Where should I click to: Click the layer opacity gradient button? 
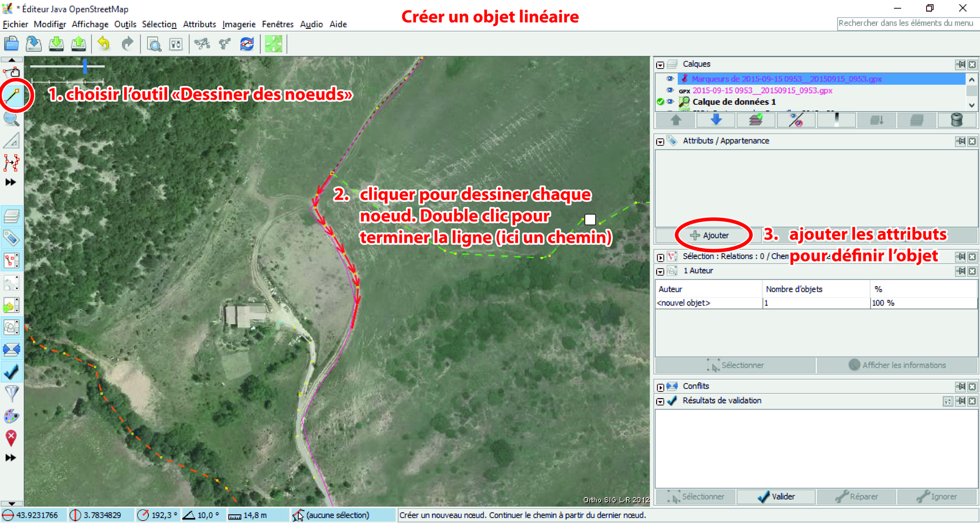(x=836, y=120)
